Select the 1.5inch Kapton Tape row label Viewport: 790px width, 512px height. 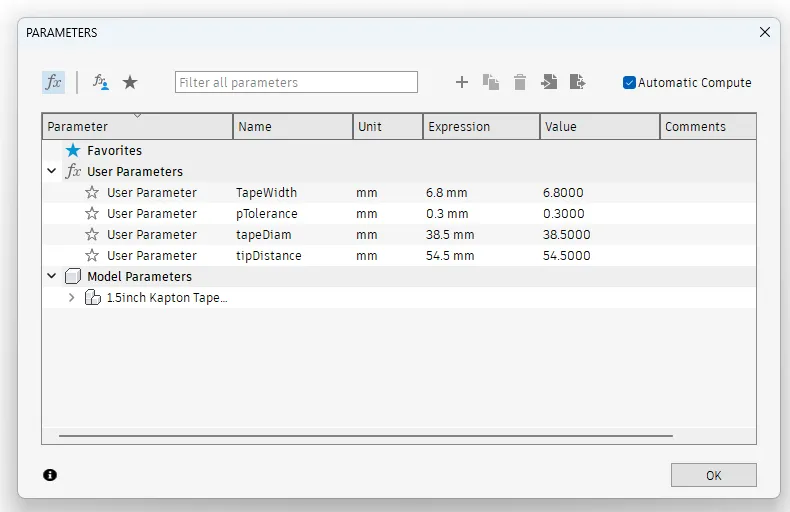(167, 297)
